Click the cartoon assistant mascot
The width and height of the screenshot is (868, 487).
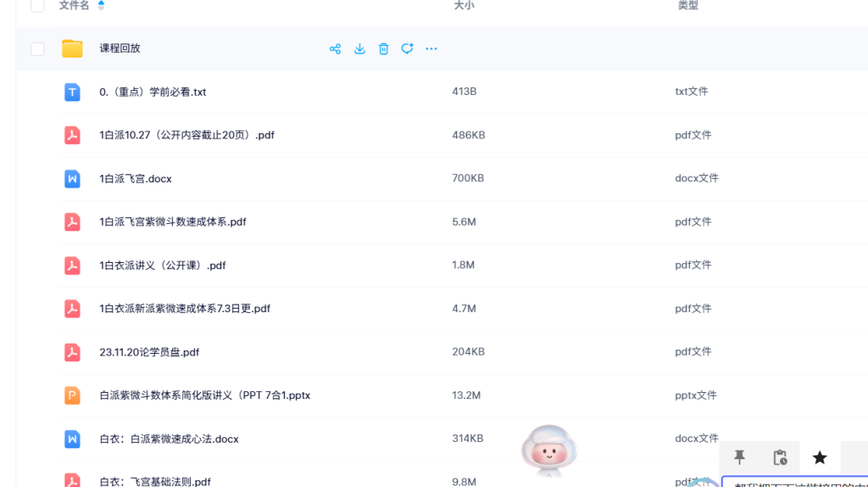tap(549, 451)
